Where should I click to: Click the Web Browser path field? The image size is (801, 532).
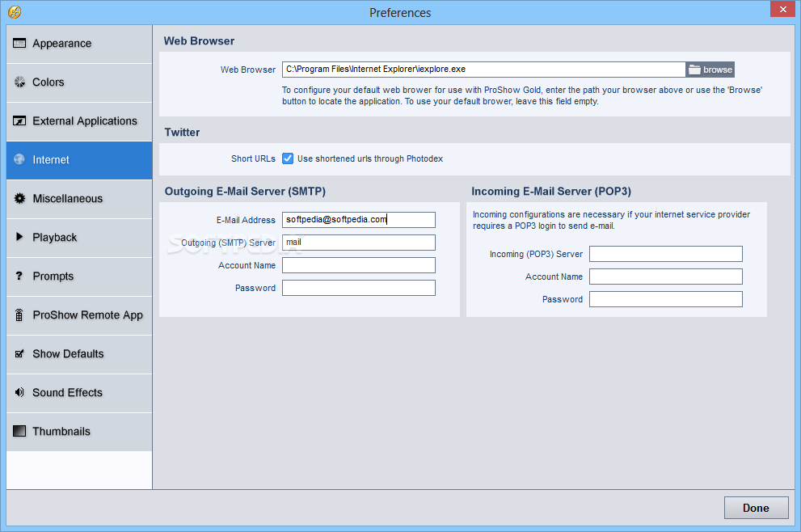tap(484, 70)
